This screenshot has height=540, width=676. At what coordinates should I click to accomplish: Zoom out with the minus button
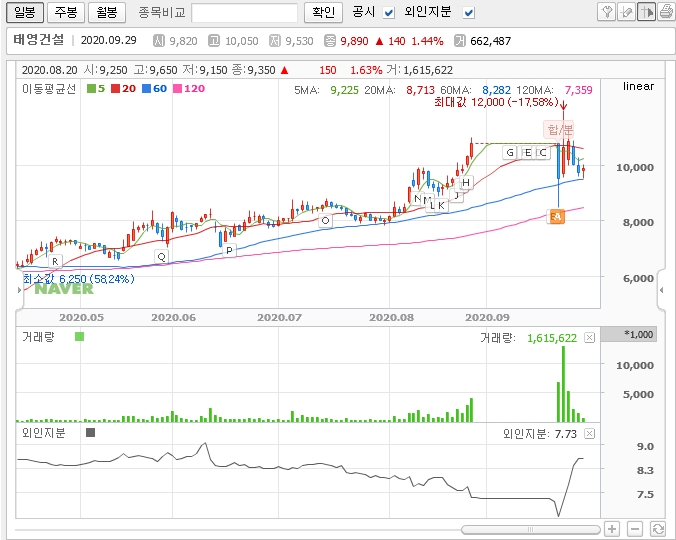[x=635, y=528]
